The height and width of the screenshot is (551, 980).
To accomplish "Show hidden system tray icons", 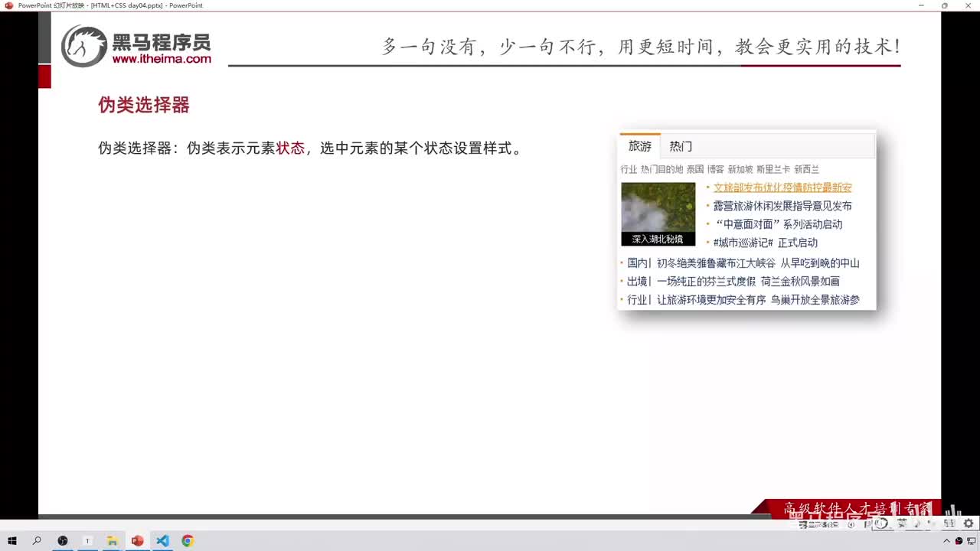I will (948, 541).
